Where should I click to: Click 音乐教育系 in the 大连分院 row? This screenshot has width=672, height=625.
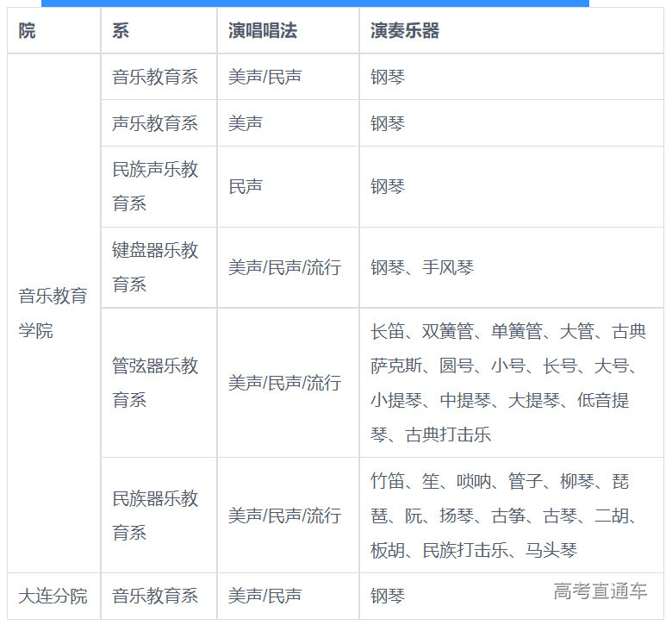(x=155, y=596)
